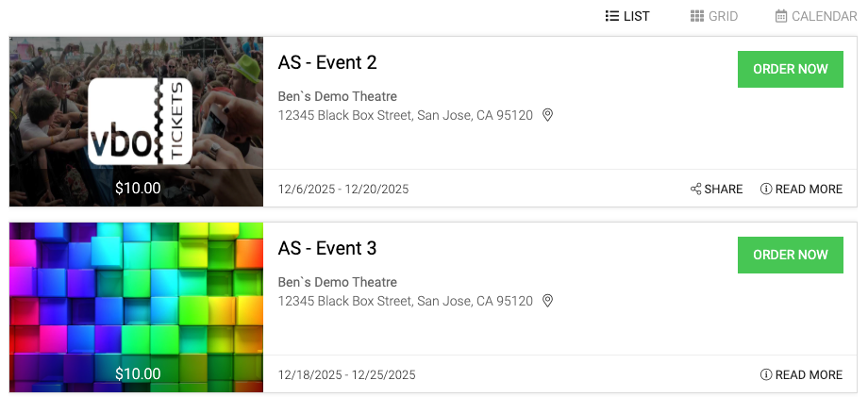The image size is (868, 397).
Task: Order tickets now for AS - Event 3
Action: click(x=791, y=255)
